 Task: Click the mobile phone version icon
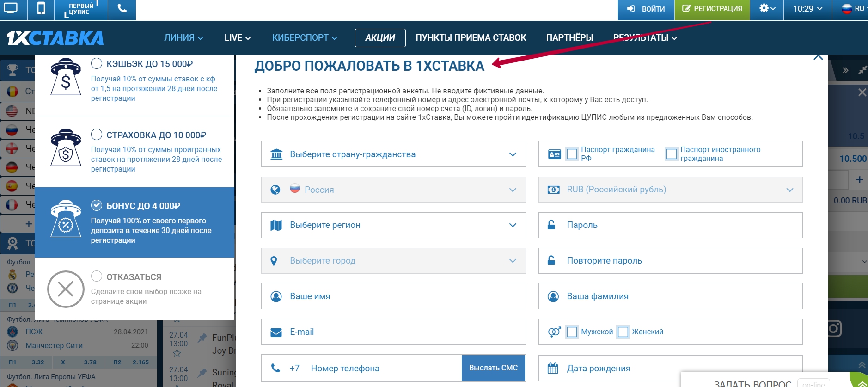point(41,9)
